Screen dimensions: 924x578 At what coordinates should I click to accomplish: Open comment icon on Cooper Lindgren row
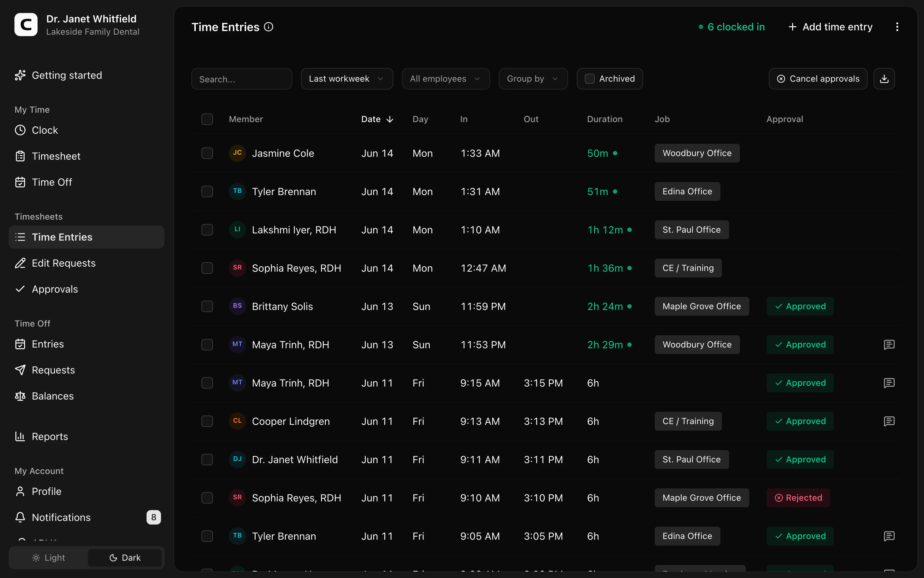coord(889,421)
